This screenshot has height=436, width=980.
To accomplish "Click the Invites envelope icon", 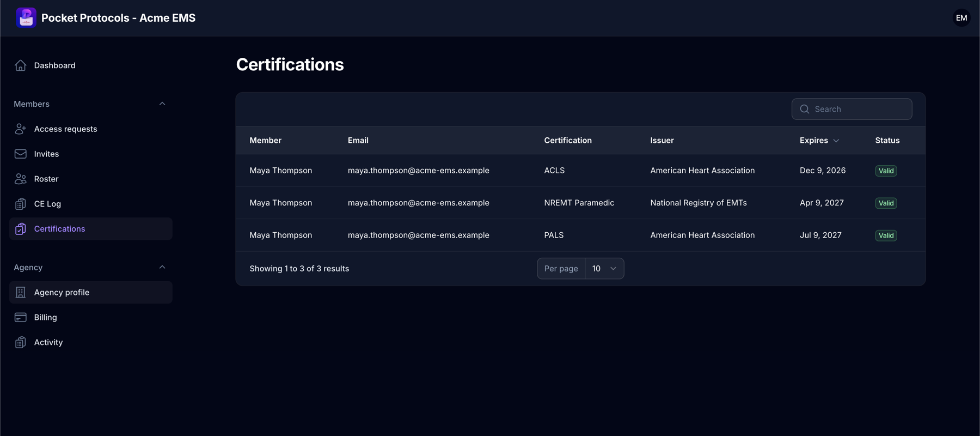I will [21, 154].
